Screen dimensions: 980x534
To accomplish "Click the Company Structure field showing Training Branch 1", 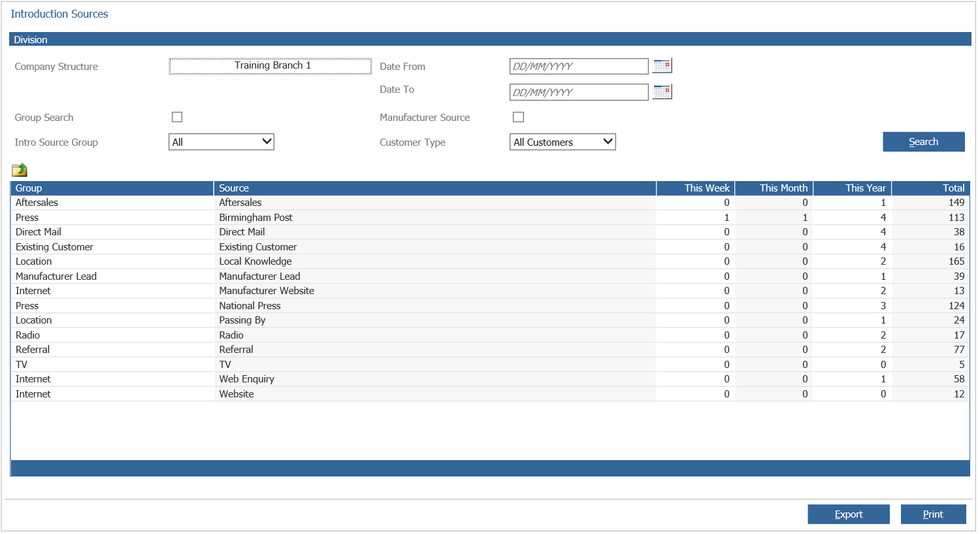I will (x=270, y=65).
